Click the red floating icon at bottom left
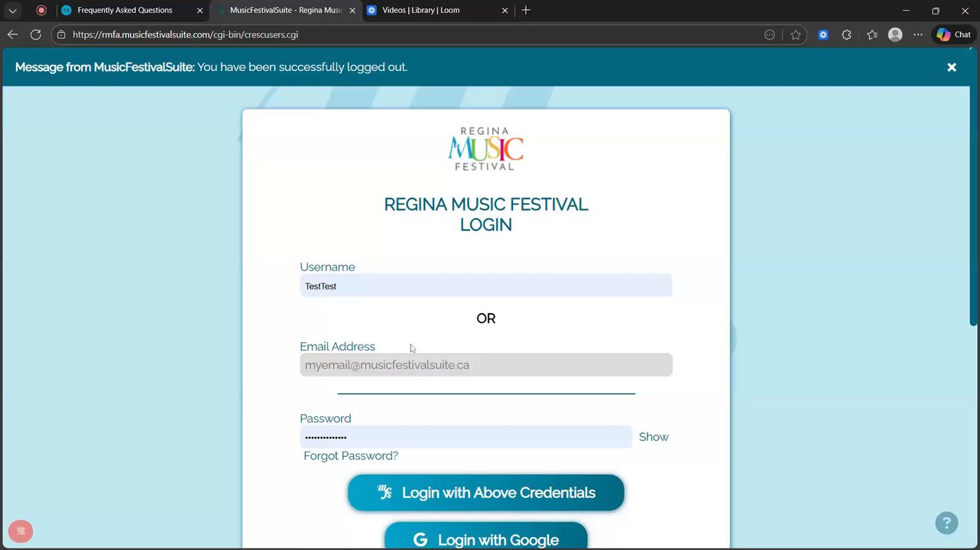Image resolution: width=980 pixels, height=550 pixels. pos(21,531)
